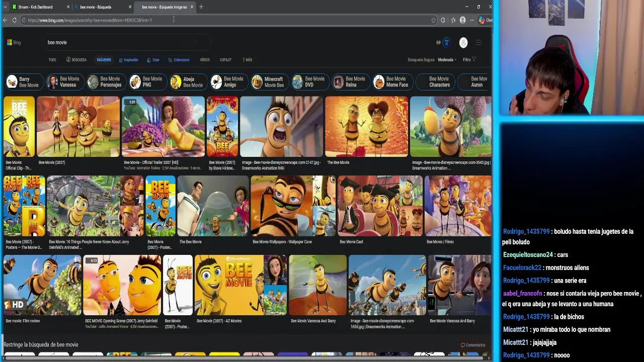The width and height of the screenshot is (644, 362).
Task: Add page to favorites star icon
Action: tap(433, 20)
